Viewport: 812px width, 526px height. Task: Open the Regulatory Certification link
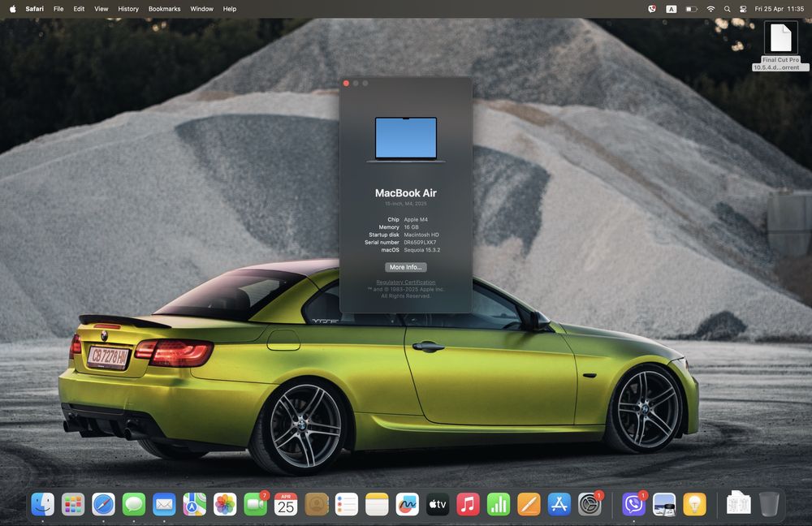(x=406, y=282)
